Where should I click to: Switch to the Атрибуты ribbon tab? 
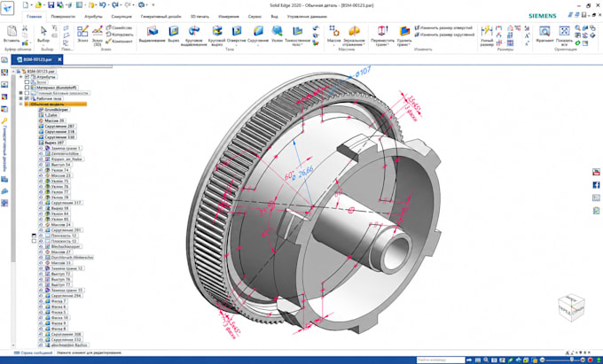93,17
